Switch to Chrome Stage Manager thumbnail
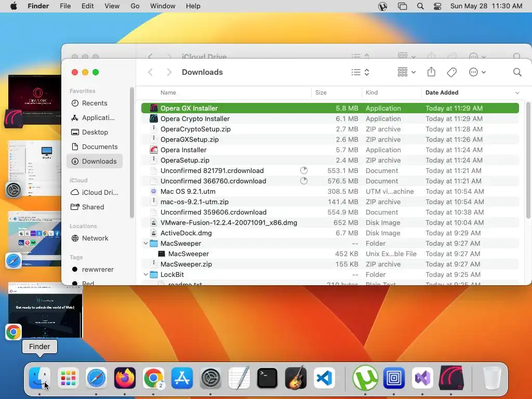The width and height of the screenshot is (532, 399). point(45,310)
